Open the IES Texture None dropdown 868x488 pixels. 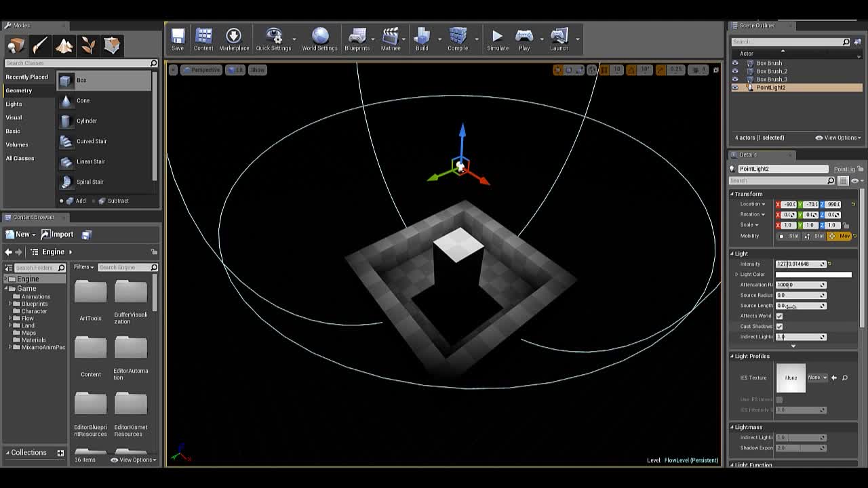point(817,378)
